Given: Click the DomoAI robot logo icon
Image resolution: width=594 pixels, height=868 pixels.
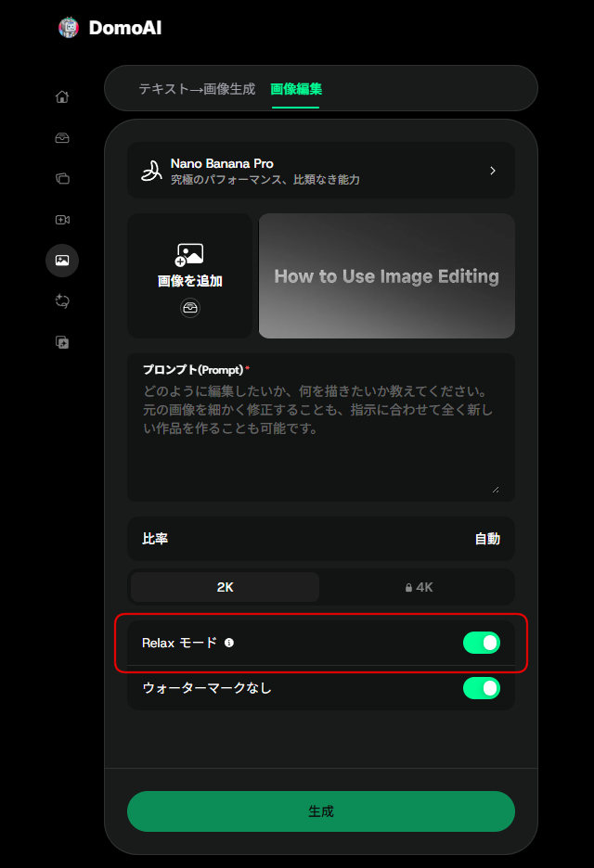Looking at the screenshot, I should pyautogui.click(x=69, y=27).
